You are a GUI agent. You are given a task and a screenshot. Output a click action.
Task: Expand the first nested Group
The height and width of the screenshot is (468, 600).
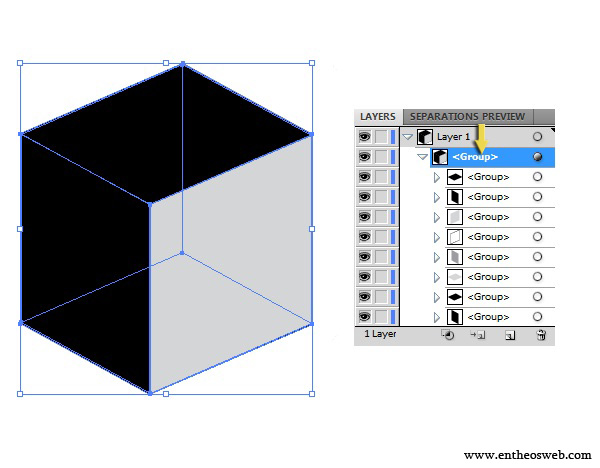pyautogui.click(x=437, y=177)
